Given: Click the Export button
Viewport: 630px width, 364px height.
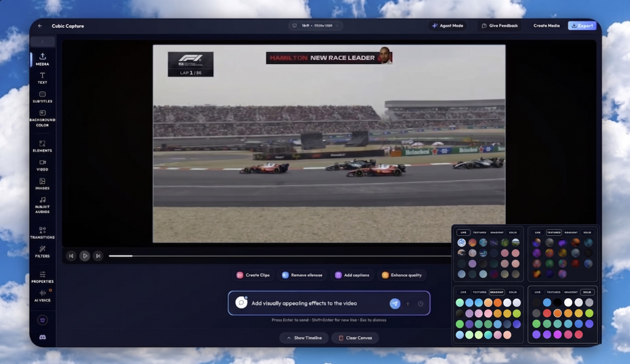Looking at the screenshot, I should tap(582, 26).
